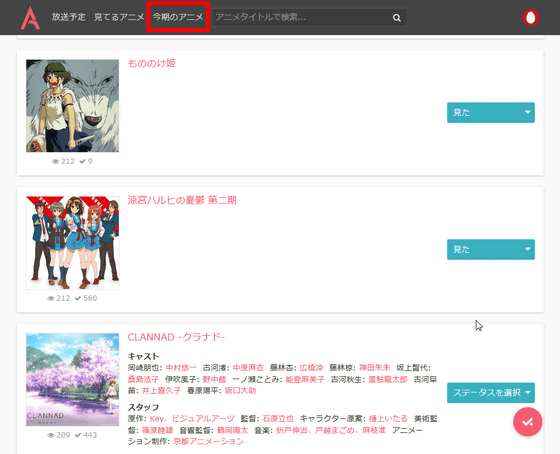
Task: Click cast link 置鮎龍太郎
Action: [388, 379]
